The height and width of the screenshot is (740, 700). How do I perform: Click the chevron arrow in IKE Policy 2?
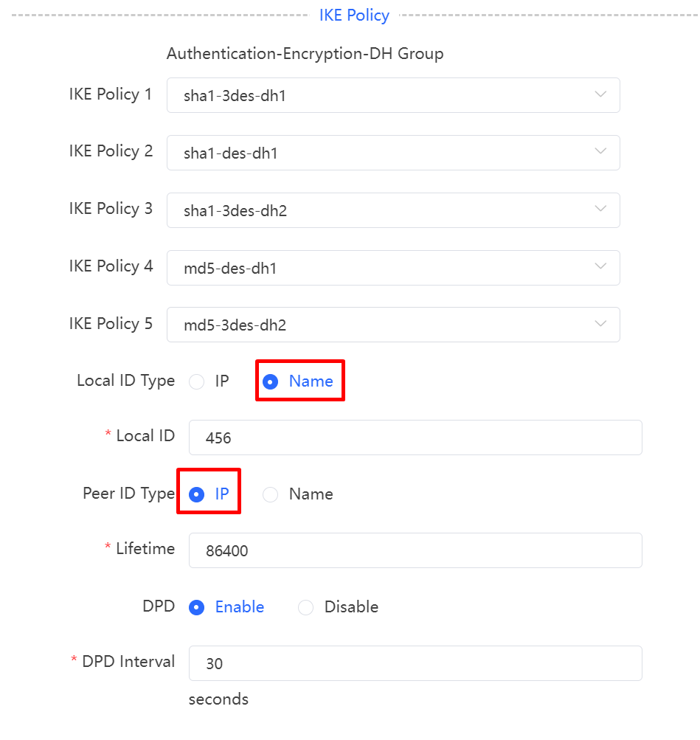(600, 151)
